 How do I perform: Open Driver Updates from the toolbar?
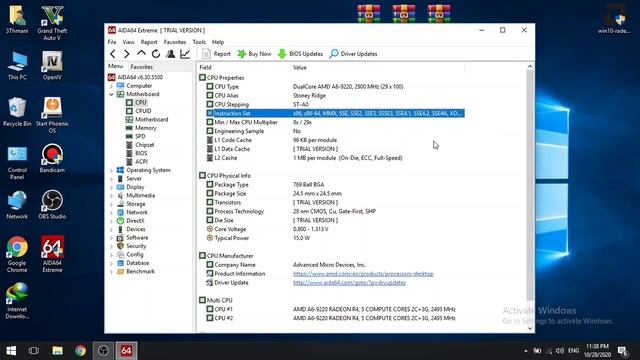point(353,54)
